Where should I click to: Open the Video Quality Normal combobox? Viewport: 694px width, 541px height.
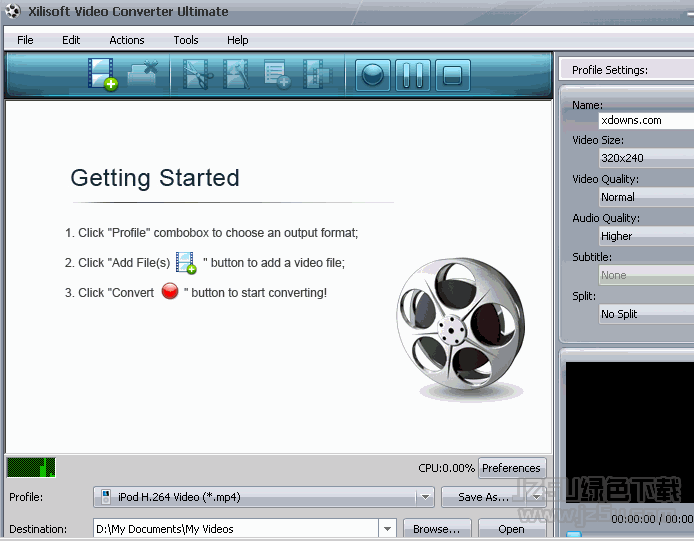(646, 197)
